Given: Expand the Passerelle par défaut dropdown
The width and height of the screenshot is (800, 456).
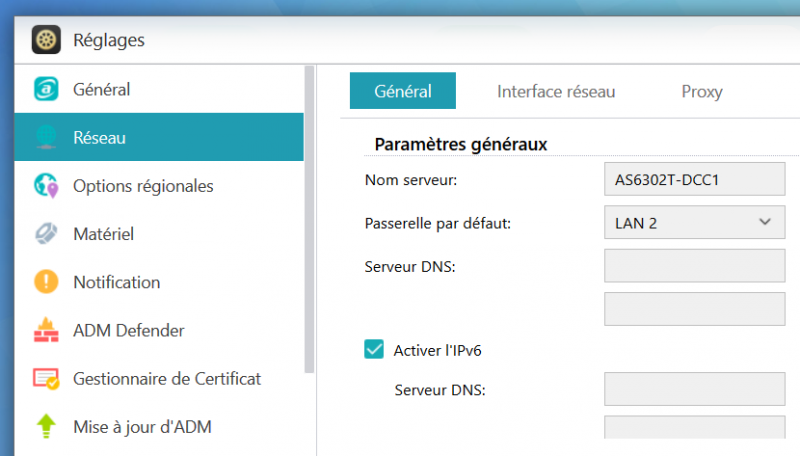Looking at the screenshot, I should (x=695, y=223).
